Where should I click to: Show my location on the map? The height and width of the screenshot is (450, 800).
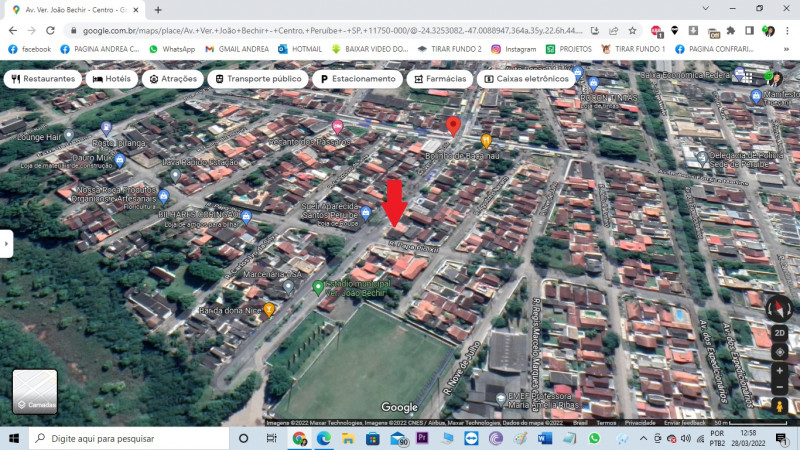click(779, 353)
